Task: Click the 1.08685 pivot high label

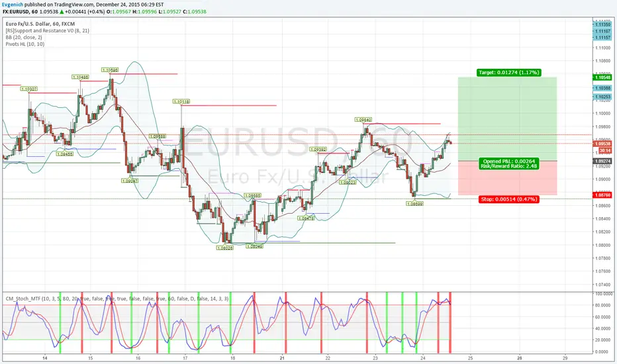Action: [252, 195]
